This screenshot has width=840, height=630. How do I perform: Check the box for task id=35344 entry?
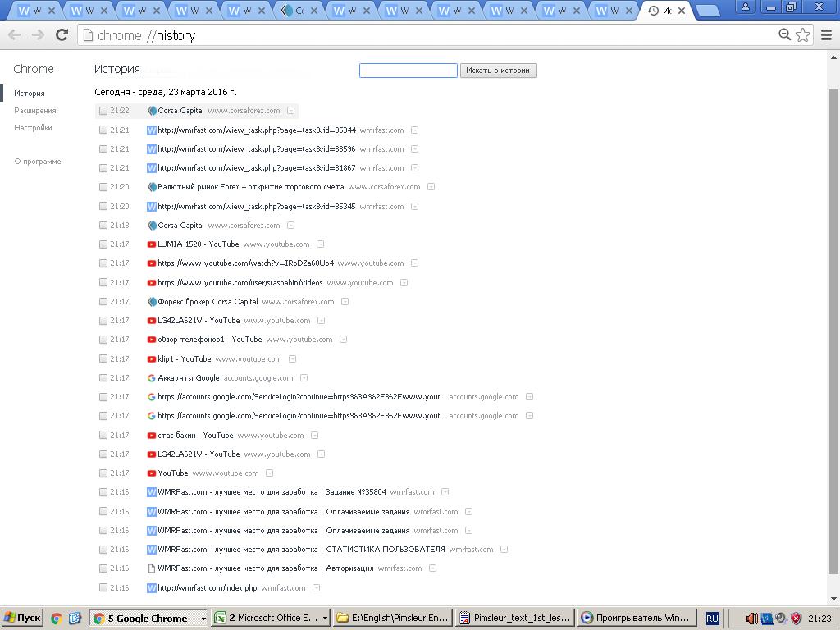103,130
